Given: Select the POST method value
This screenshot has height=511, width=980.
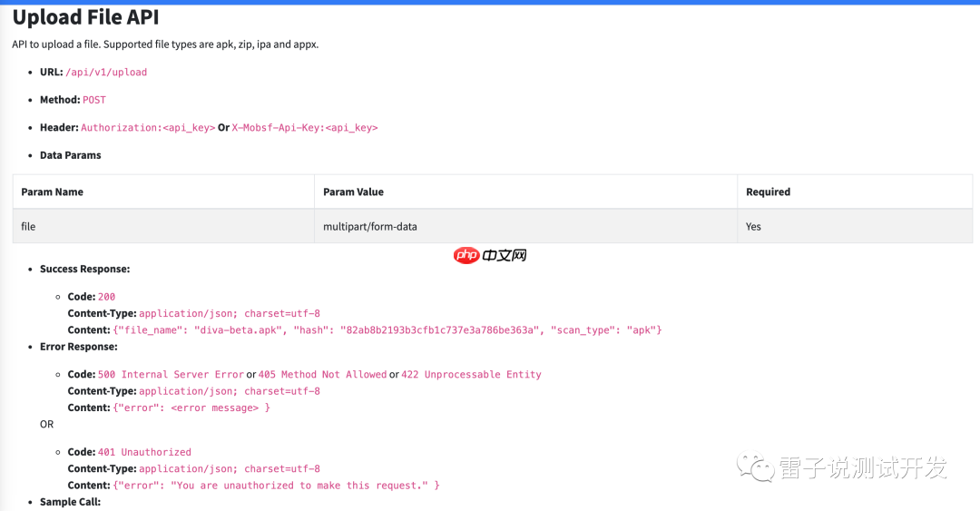Looking at the screenshot, I should click(94, 100).
